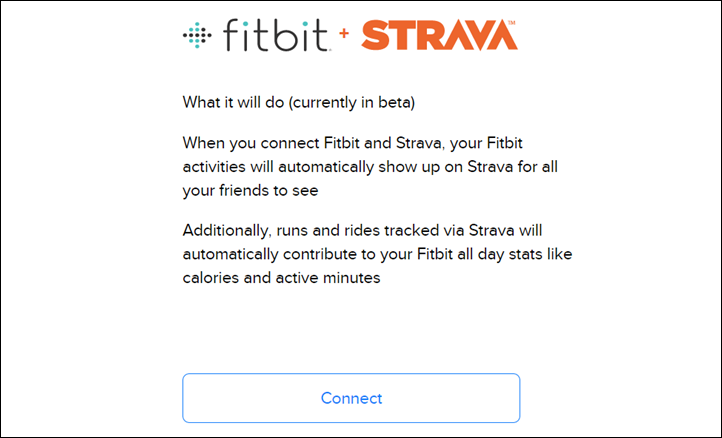This screenshot has width=722, height=438.
Task: Click the Connect button
Action: click(351, 398)
